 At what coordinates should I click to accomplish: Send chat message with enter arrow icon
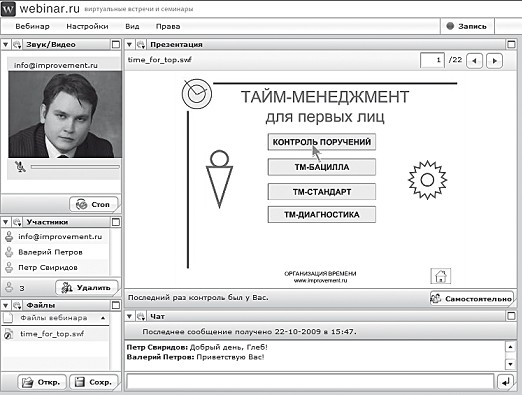click(x=506, y=382)
